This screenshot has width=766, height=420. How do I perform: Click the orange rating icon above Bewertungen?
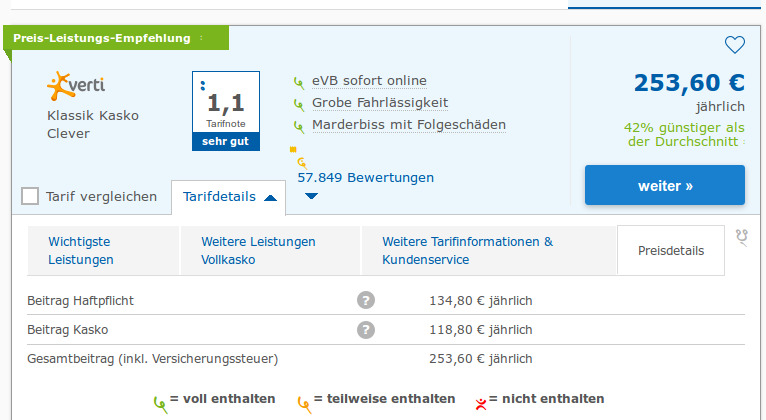pyautogui.click(x=302, y=161)
